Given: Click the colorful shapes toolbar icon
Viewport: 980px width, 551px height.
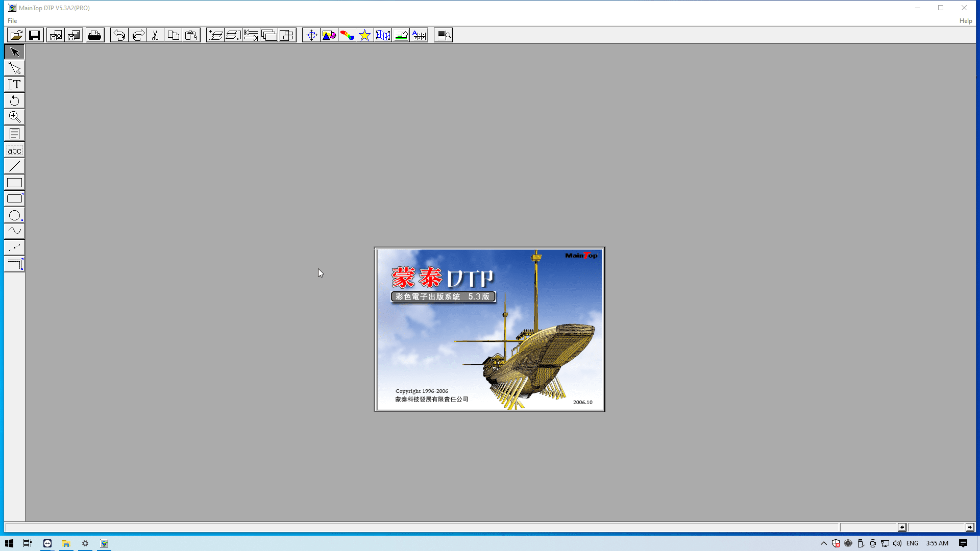Looking at the screenshot, I should [329, 35].
